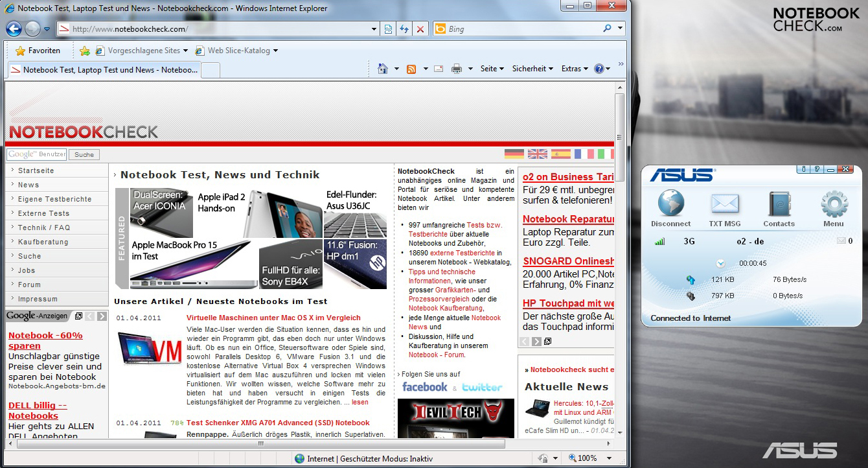The width and height of the screenshot is (868, 468).
Task: Open the Web Slice-Katalog dropdown
Action: point(236,51)
